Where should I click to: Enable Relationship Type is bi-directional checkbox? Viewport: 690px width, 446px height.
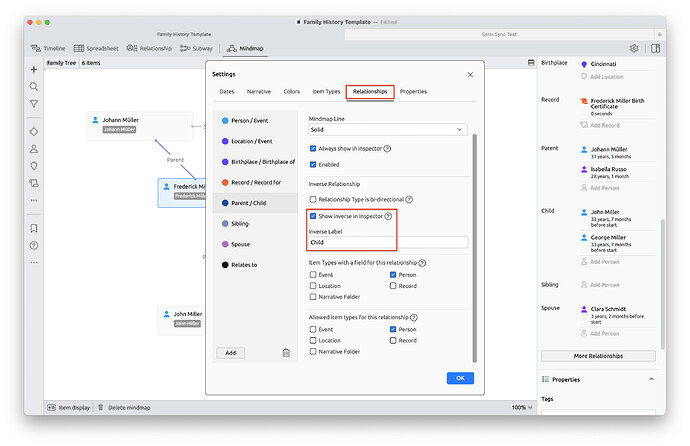click(313, 199)
